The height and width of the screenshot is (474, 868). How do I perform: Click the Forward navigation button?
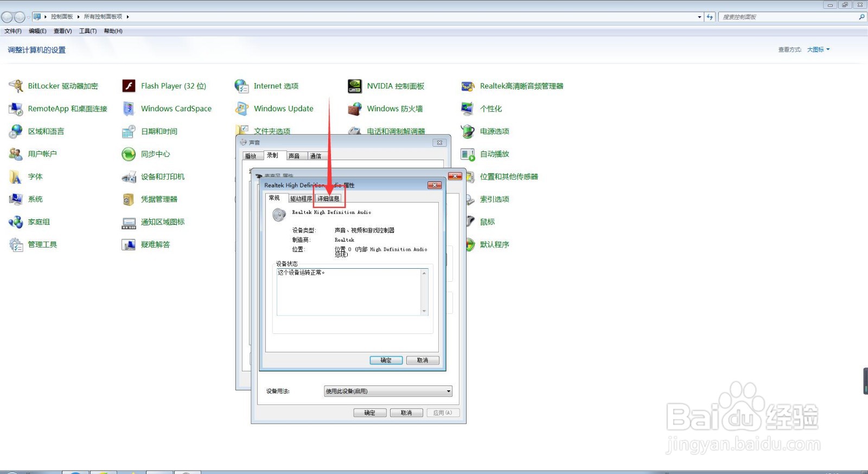click(20, 17)
